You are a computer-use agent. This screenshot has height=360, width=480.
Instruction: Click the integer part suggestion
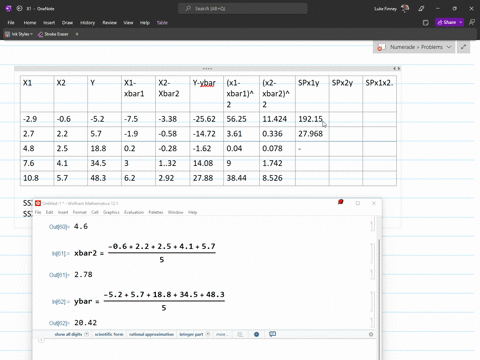point(191,334)
